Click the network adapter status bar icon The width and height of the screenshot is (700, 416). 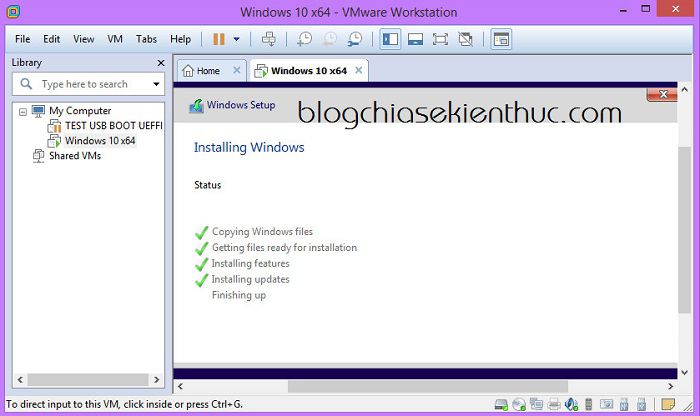536,404
